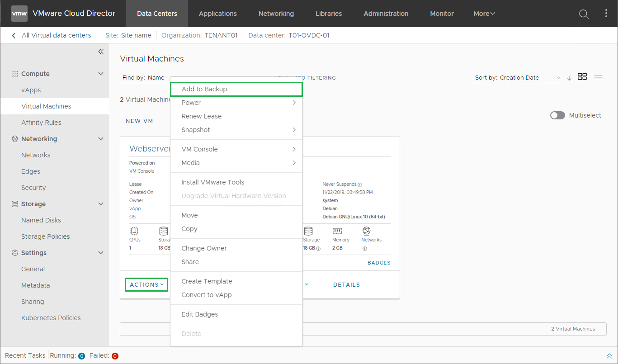
Task: Click the BADGES link
Action: coord(378,263)
